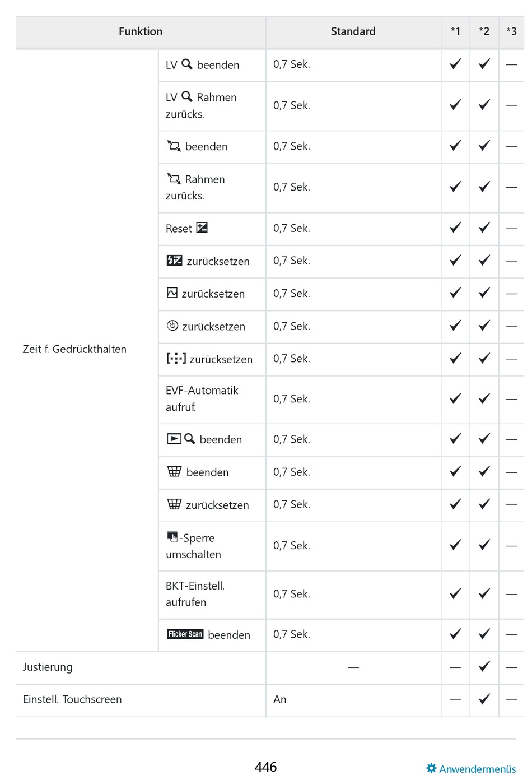The height and width of the screenshot is (775, 532).
Task: Click the *2 checkmark in Einstell. Touchscreen row
Action: tap(484, 699)
